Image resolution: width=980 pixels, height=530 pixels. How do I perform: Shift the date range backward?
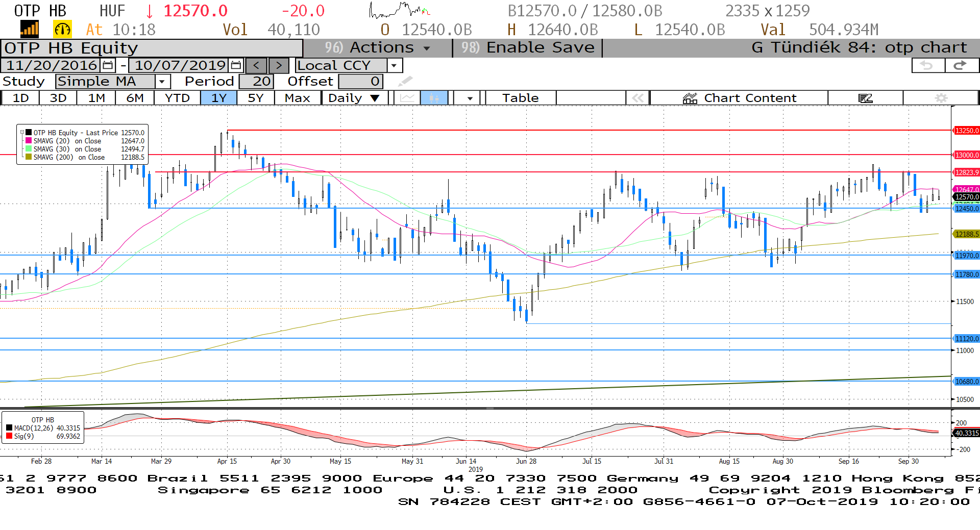click(256, 65)
